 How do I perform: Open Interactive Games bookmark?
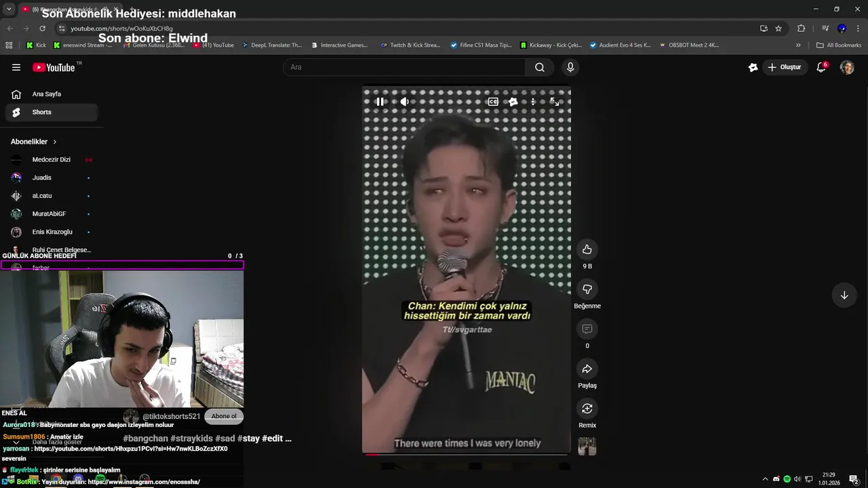340,45
